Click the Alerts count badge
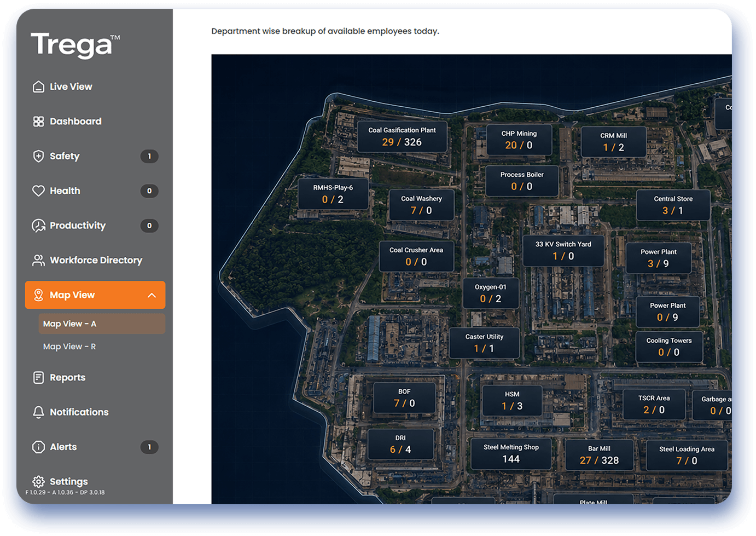The image size is (756, 536). 149,447
